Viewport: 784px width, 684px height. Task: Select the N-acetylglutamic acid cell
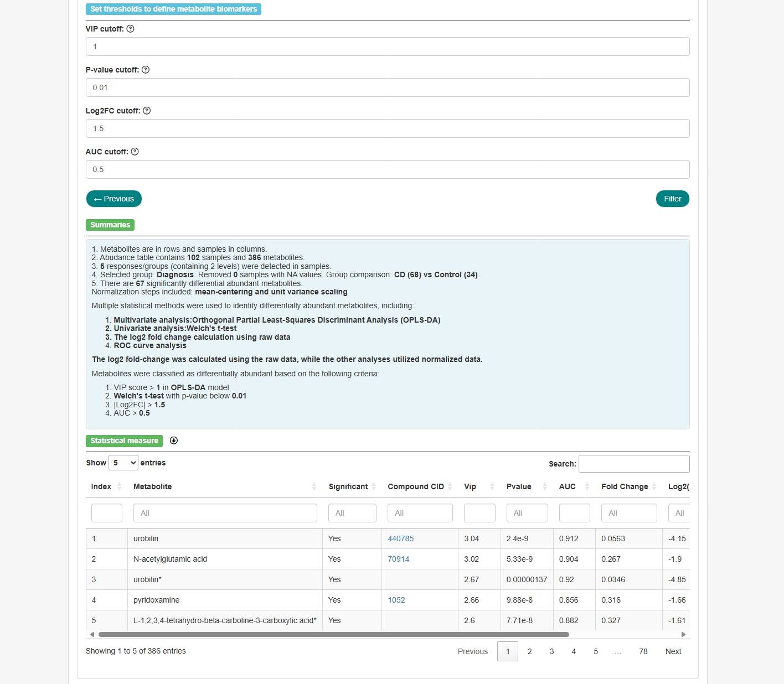(x=225, y=559)
